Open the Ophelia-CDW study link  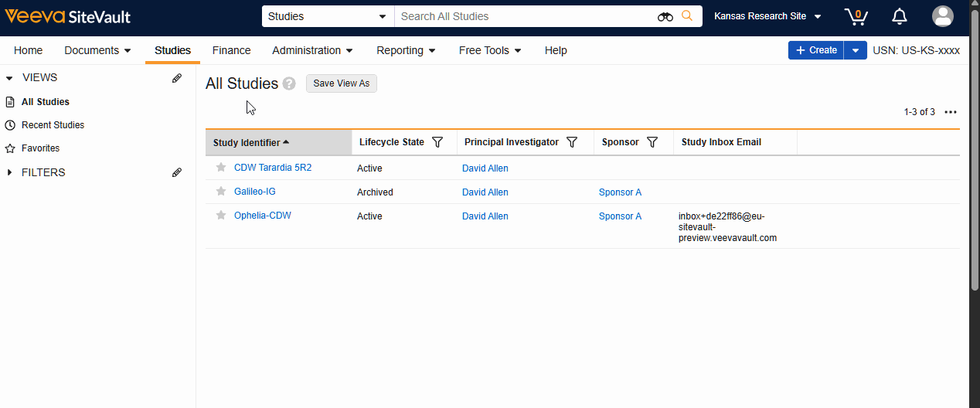pos(263,216)
